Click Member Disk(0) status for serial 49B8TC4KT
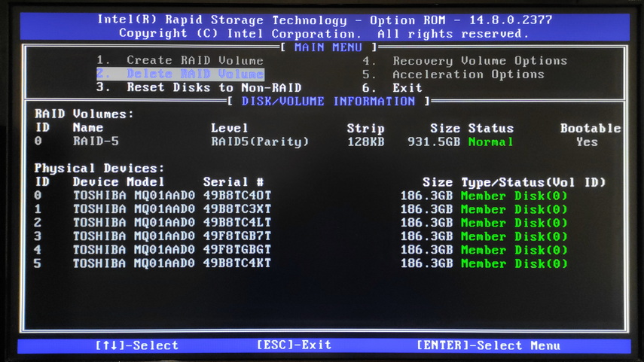This screenshot has width=644, height=362. point(514,263)
